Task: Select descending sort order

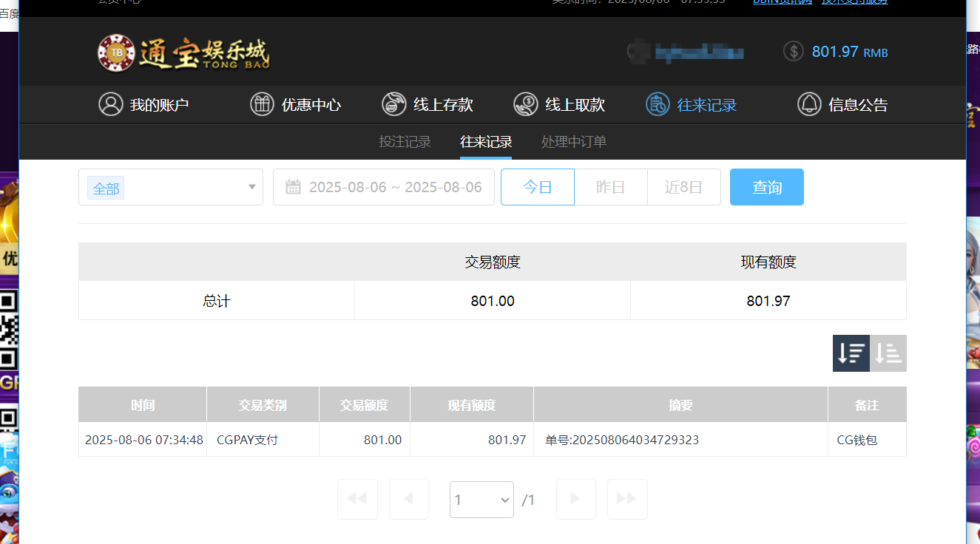Action: (x=851, y=353)
